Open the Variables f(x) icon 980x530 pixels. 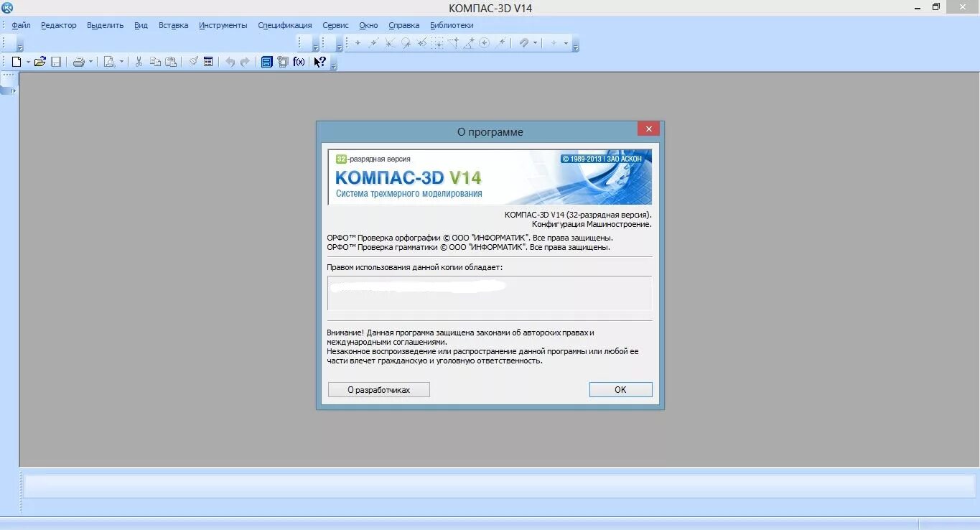299,62
